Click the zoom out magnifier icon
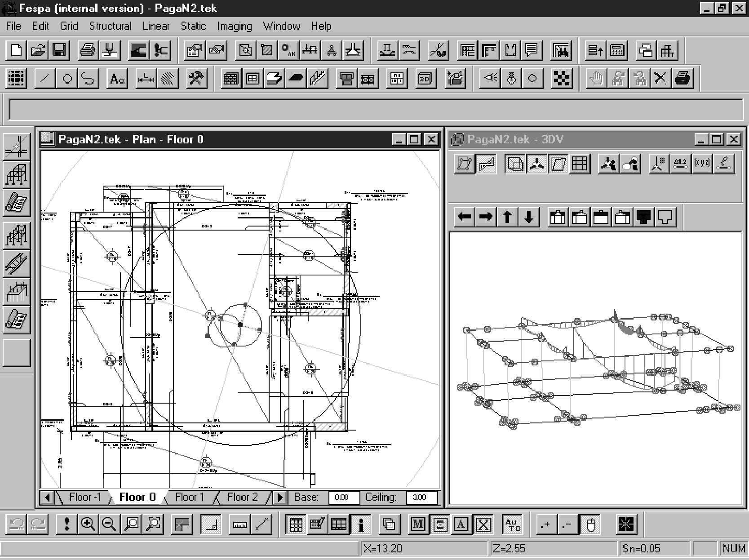The height and width of the screenshot is (560, 749). (109, 524)
